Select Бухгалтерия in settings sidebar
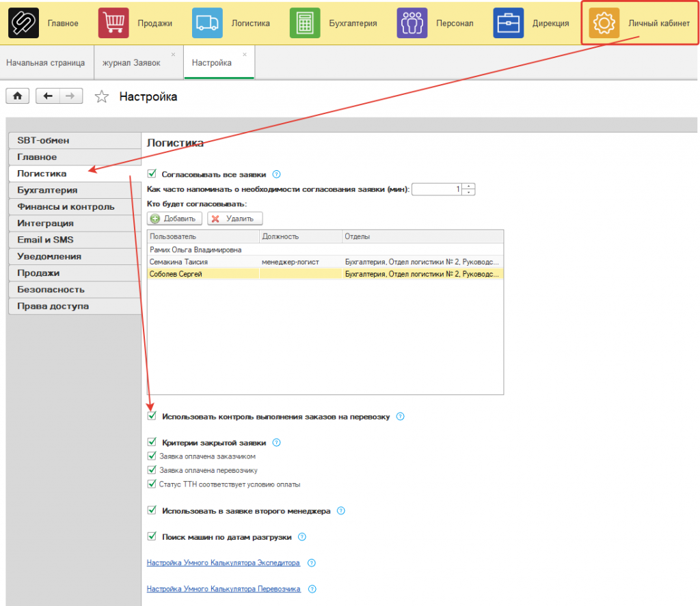The height and width of the screenshot is (606, 700). tap(75, 190)
